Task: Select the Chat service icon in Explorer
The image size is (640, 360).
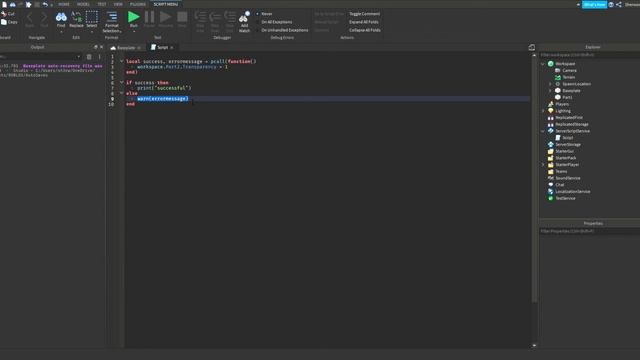Action: pyautogui.click(x=551, y=184)
